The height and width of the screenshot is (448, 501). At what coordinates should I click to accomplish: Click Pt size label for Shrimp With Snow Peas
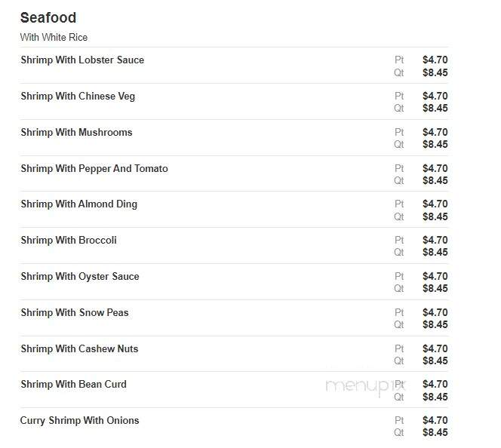[399, 312]
